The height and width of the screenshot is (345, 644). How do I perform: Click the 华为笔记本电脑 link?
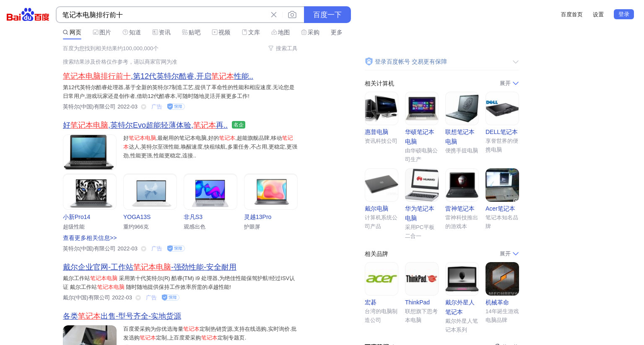(420, 213)
